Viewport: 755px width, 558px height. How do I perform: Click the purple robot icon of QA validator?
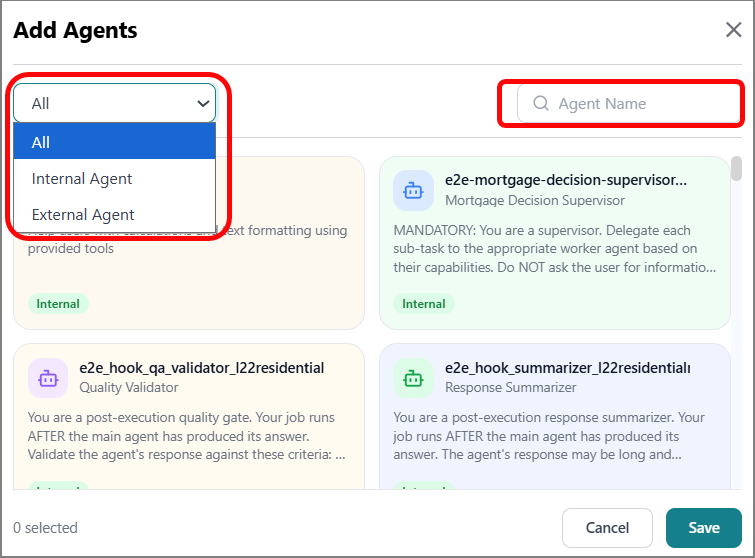point(48,378)
